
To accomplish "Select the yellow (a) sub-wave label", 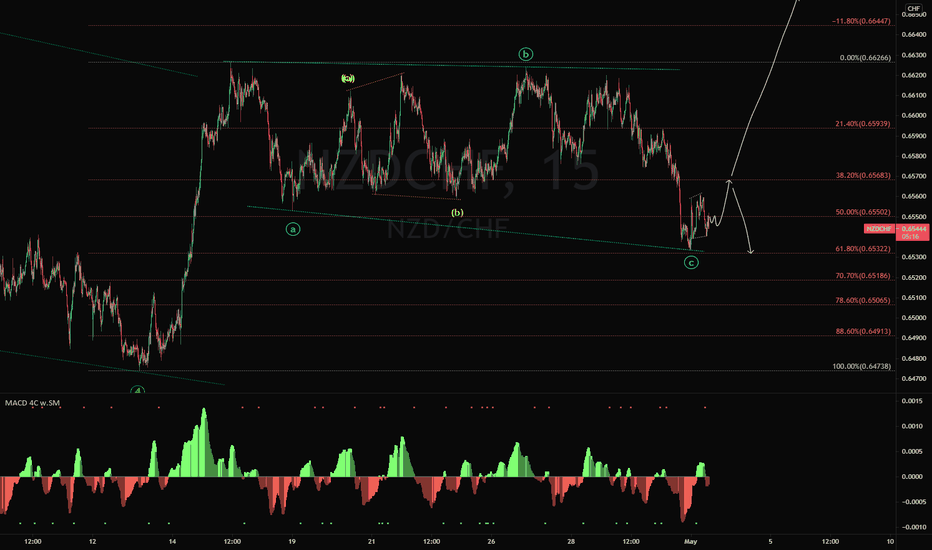I will [348, 78].
